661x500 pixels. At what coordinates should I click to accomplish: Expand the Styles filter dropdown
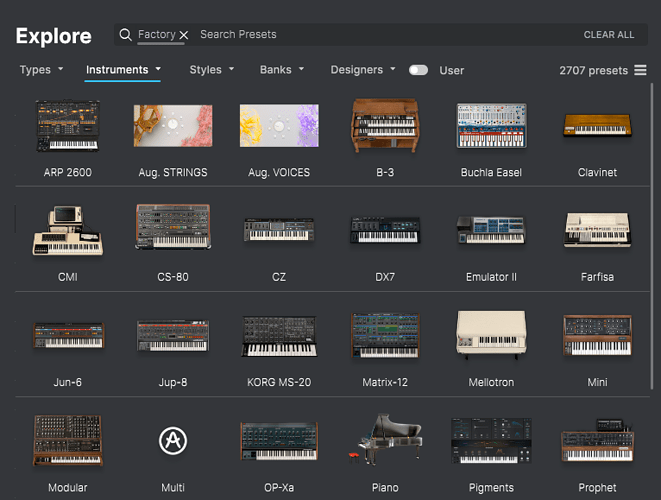(x=212, y=70)
